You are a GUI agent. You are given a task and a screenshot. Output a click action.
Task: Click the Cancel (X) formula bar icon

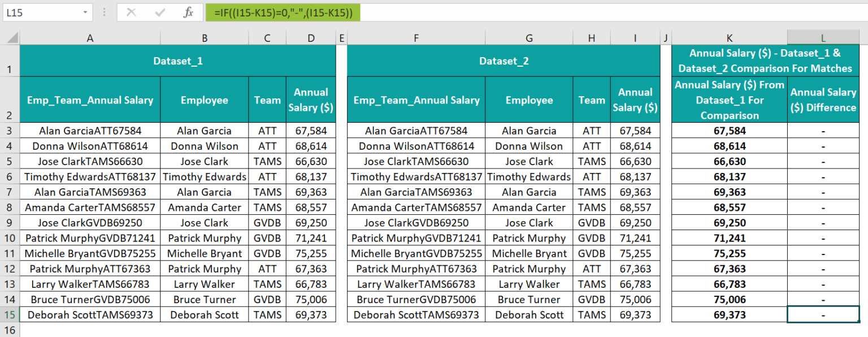click(131, 12)
